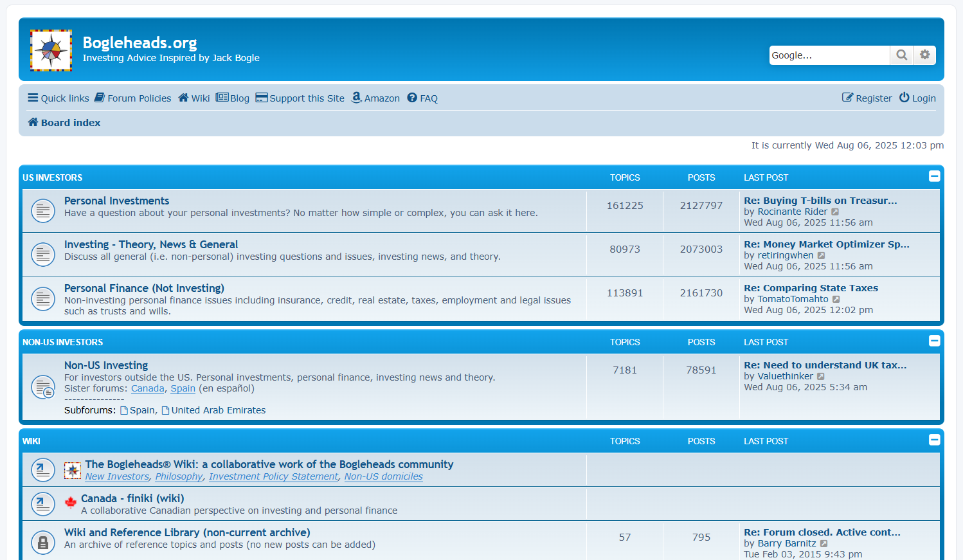
Task: Collapse the Wiki category
Action: coord(935,440)
